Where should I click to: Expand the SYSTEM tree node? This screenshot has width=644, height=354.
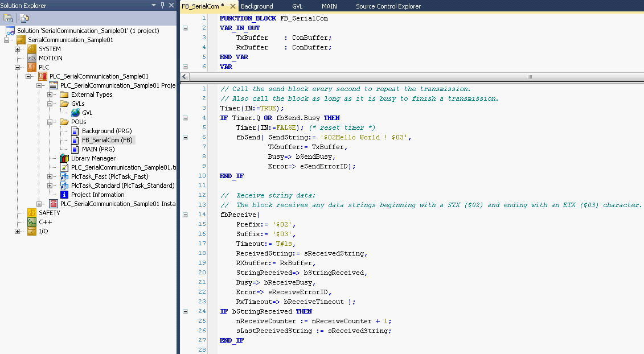pos(17,50)
